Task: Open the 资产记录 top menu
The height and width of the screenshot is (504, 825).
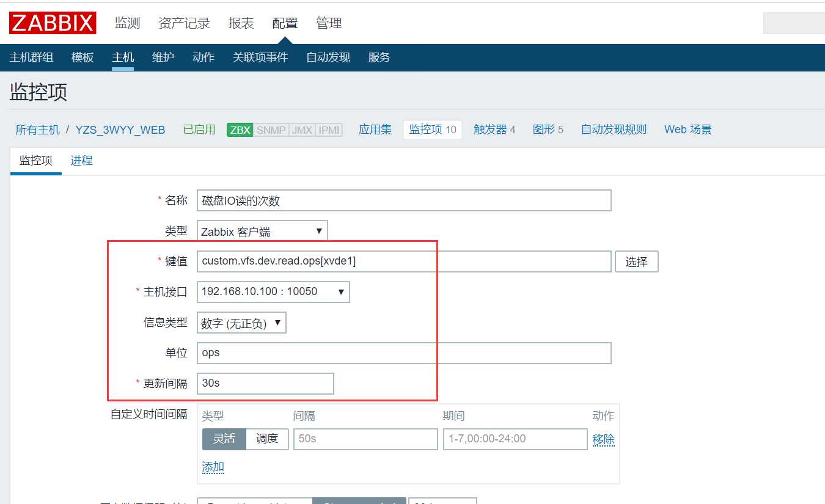Action: click(184, 23)
